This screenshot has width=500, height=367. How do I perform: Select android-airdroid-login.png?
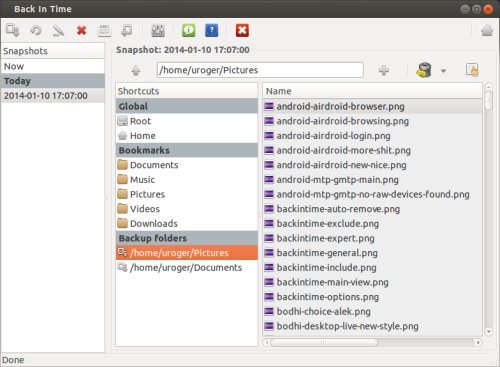372,136
